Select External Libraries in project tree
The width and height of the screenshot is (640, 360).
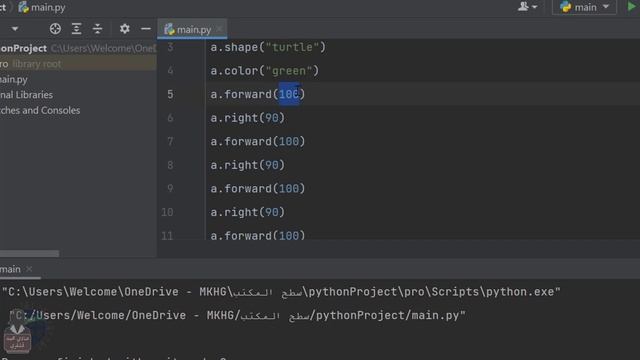(x=27, y=95)
